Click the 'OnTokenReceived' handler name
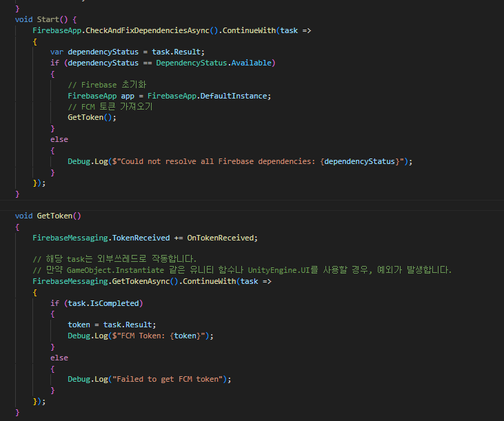The width and height of the screenshot is (504, 421). click(221, 238)
